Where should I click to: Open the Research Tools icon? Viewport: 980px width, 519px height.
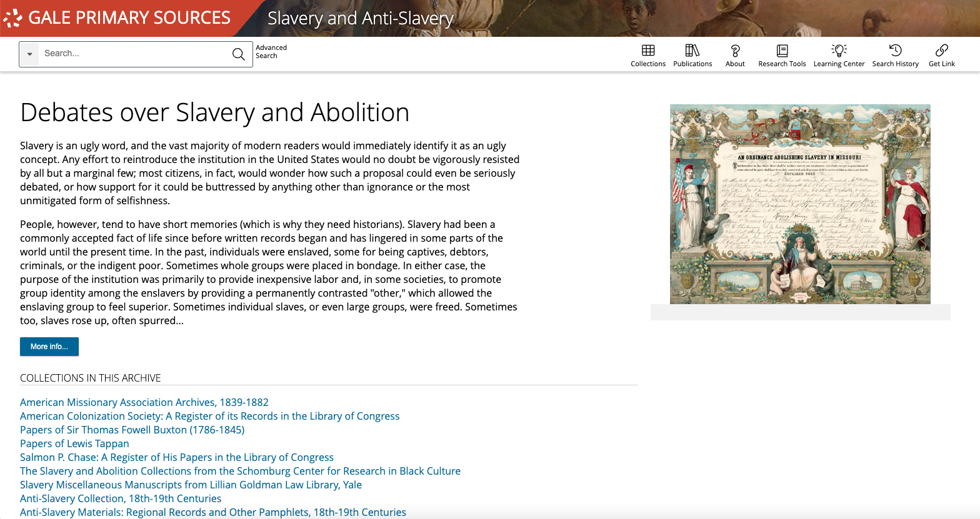point(782,51)
